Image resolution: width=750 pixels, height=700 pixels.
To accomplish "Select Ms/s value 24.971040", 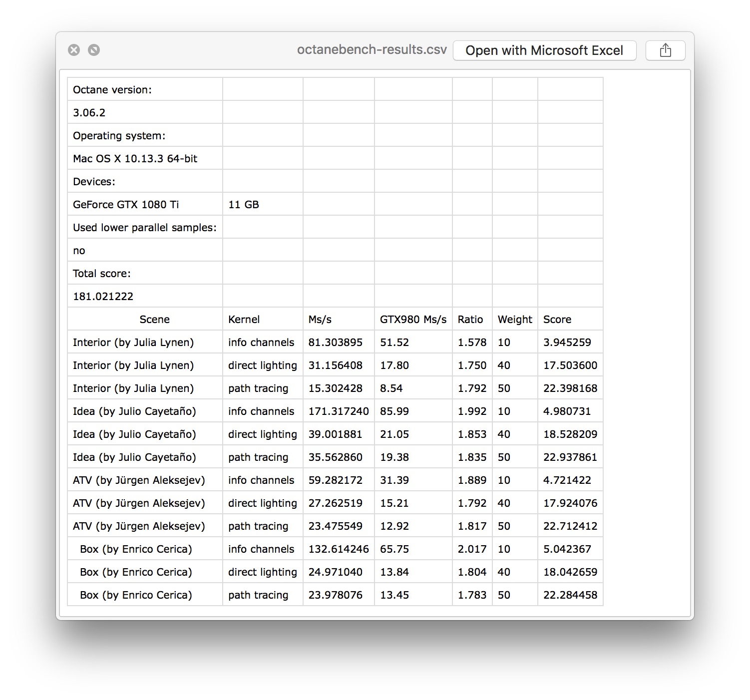I will 339,572.
